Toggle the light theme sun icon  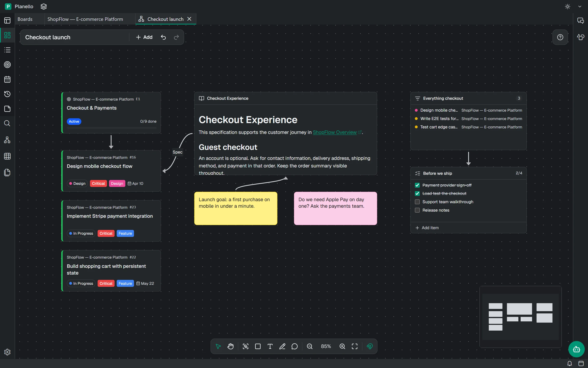point(568,7)
